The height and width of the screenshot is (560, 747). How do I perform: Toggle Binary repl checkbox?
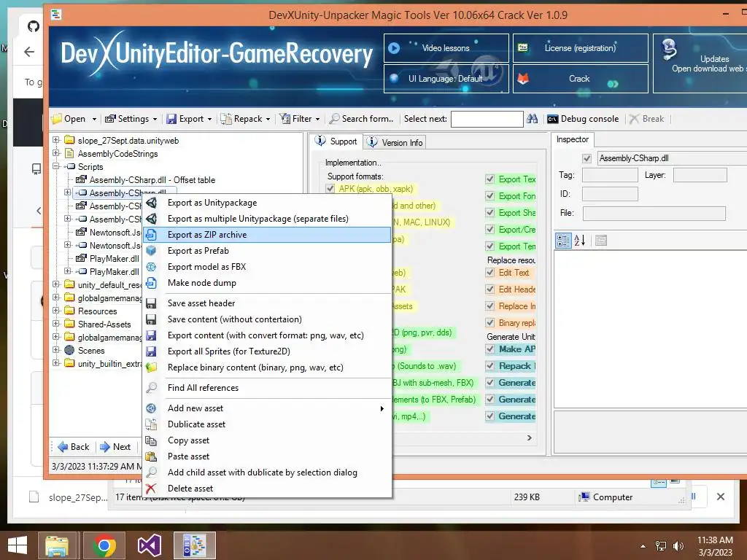tap(489, 323)
